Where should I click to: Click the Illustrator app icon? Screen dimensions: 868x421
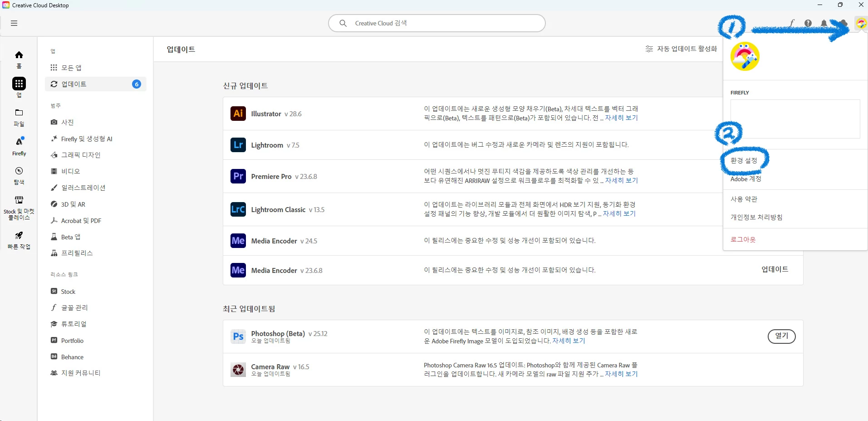[238, 114]
